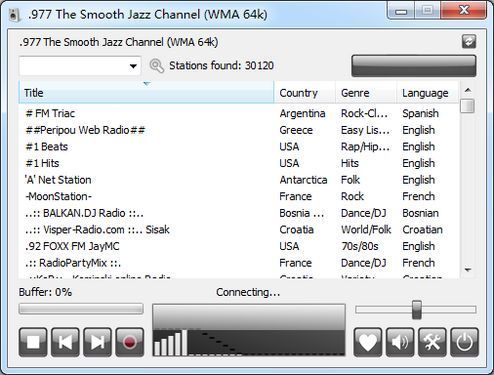Click the 'Croatia' cell in the Visper-Radio row
Image resolution: width=494 pixels, height=375 pixels.
tap(296, 230)
